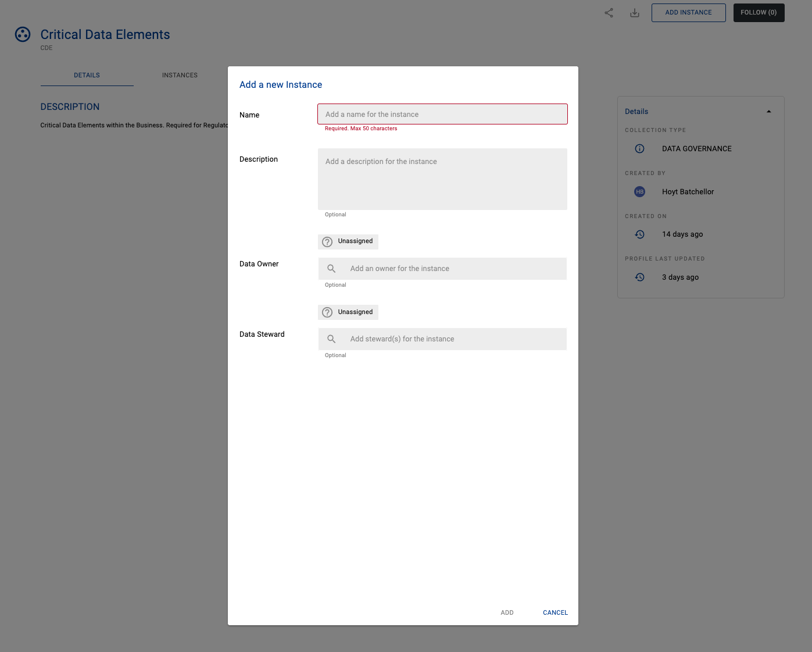Click ADD to submit the new instance
The width and height of the screenshot is (812, 652).
point(507,612)
